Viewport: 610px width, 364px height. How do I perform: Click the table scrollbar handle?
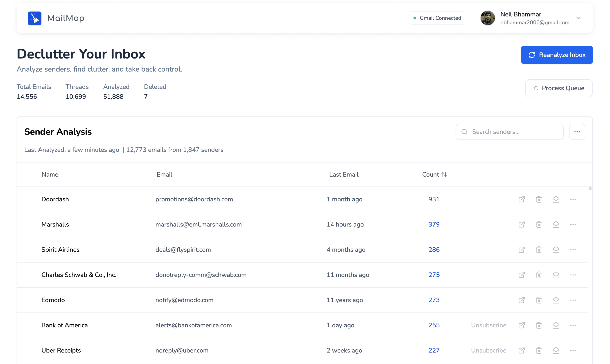[x=590, y=189]
